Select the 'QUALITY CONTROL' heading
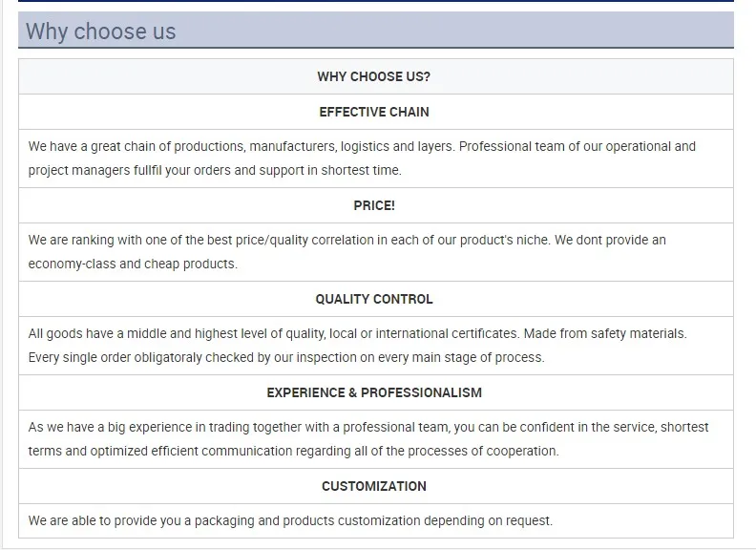 pyautogui.click(x=374, y=299)
